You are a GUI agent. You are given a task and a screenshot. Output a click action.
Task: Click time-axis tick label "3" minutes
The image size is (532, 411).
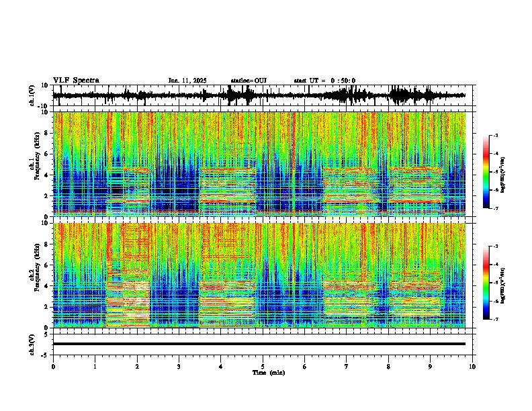coord(179,367)
